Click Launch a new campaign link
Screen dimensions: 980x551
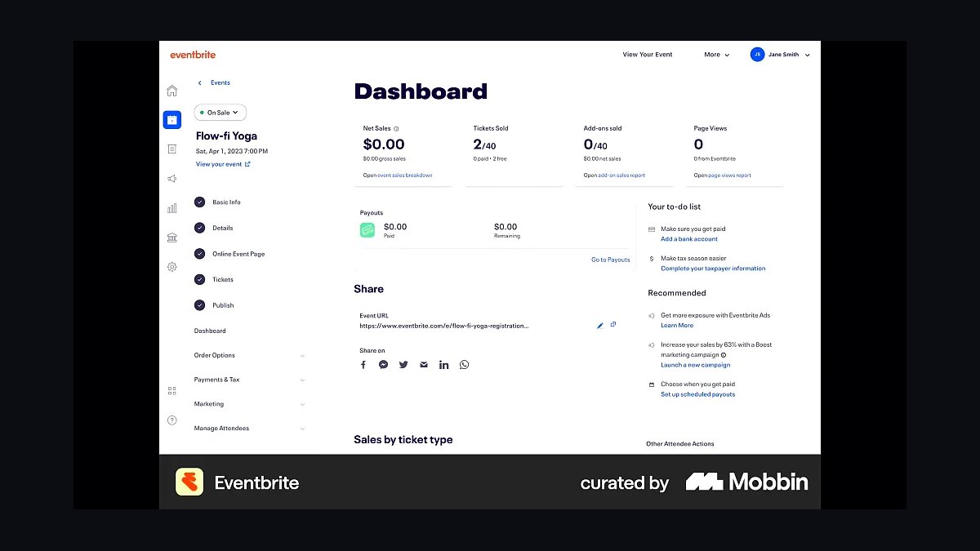[696, 365]
